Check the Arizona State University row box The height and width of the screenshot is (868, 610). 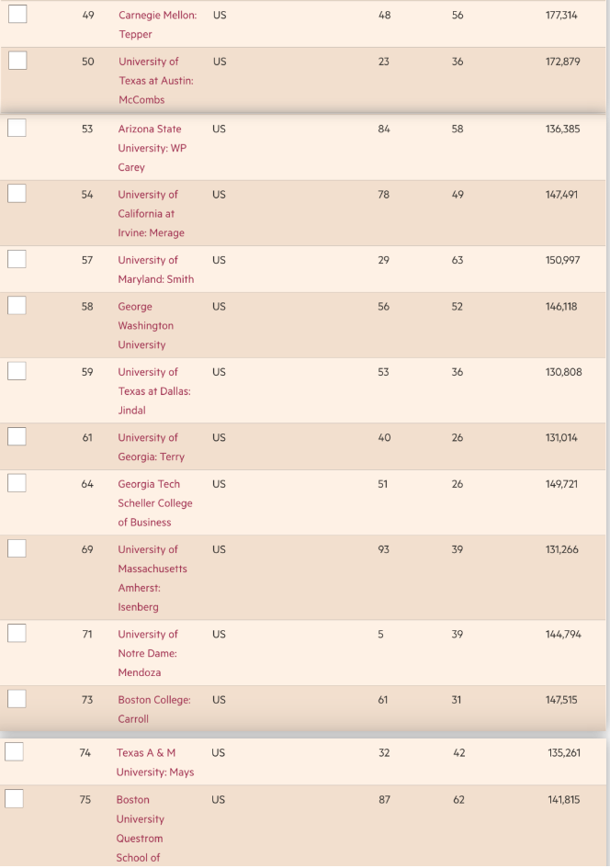pyautogui.click(x=17, y=128)
